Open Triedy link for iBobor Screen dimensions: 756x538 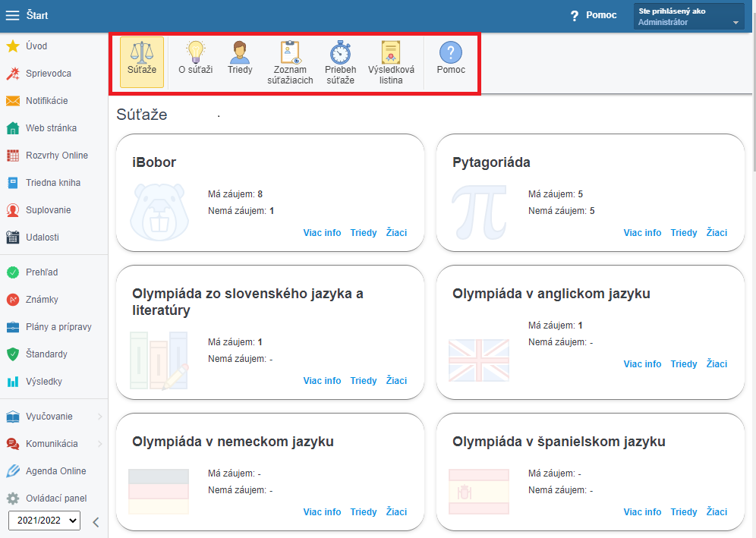coord(364,233)
